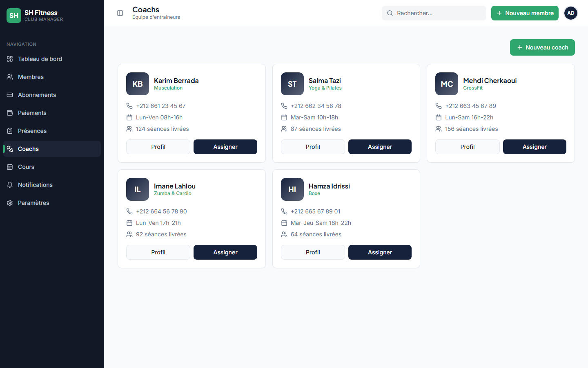588x368 pixels.
Task: Click Imane Lahlou's IL avatar
Action: pyautogui.click(x=138, y=189)
